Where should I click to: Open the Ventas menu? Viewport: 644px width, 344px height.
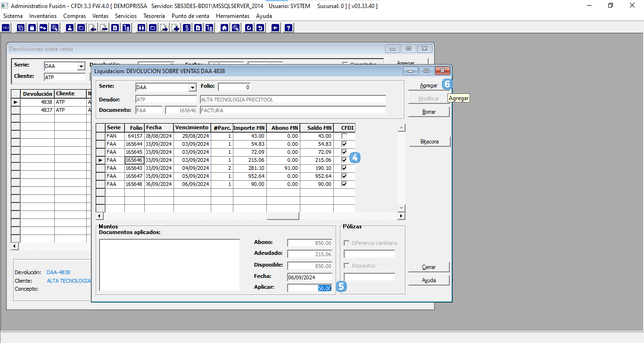pos(100,16)
